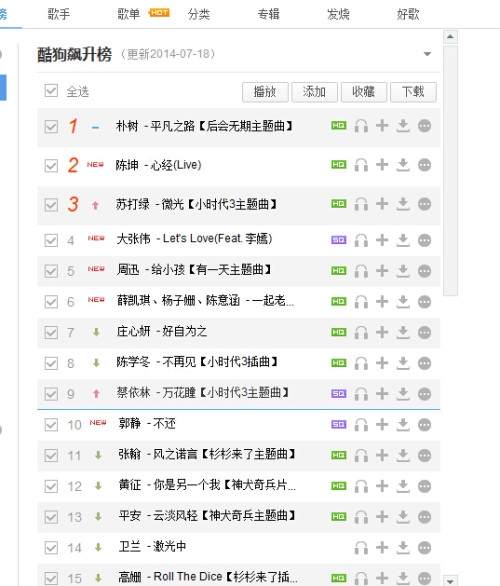This screenshot has height=586, width=500.
Task: Toggle checkbox for 苏打绿 微光
Action: tap(51, 205)
